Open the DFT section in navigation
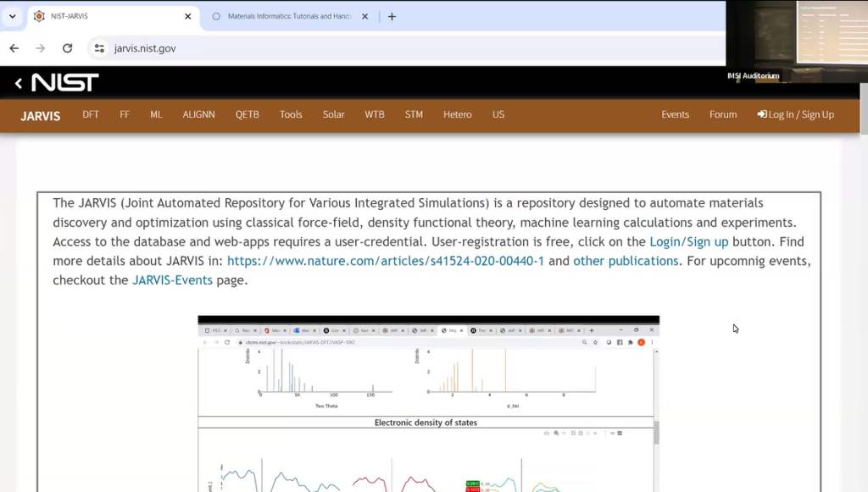The image size is (868, 492). tap(90, 114)
